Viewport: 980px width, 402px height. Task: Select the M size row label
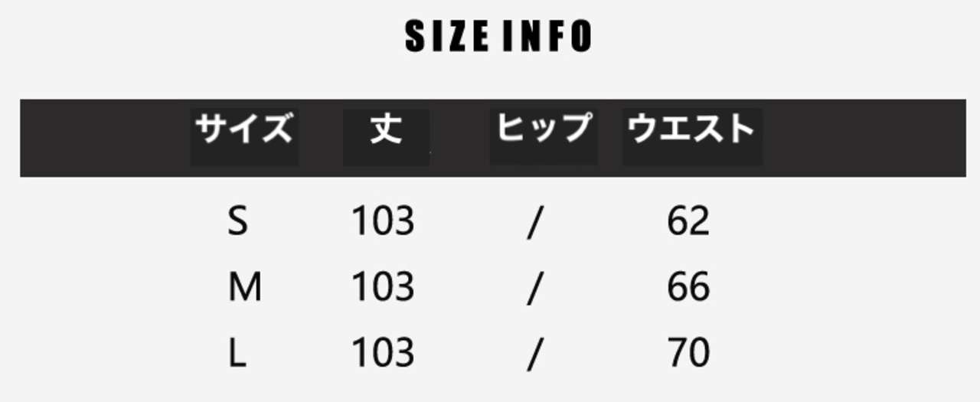tap(245, 288)
